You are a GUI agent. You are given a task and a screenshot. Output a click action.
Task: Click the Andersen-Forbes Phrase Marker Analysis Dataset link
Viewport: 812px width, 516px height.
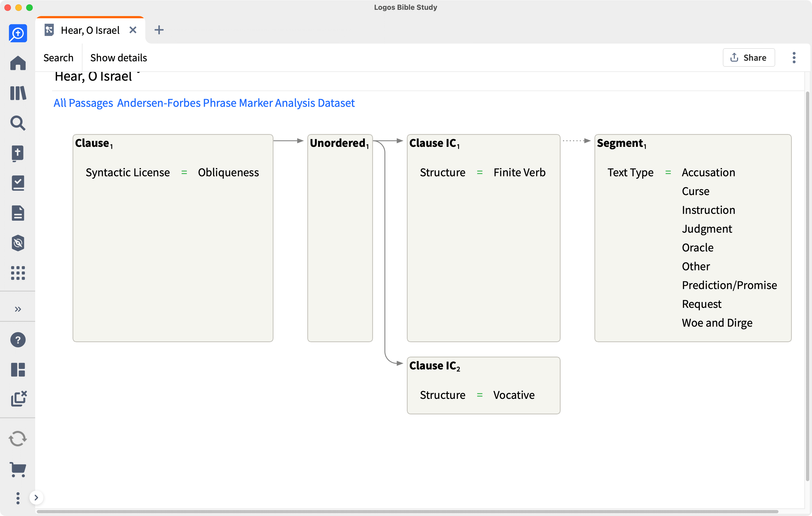(236, 103)
